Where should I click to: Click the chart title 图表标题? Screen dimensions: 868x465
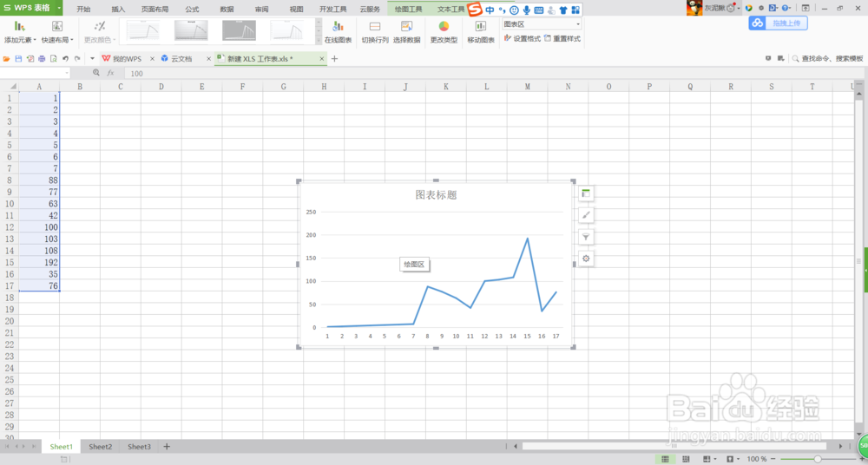tap(437, 195)
